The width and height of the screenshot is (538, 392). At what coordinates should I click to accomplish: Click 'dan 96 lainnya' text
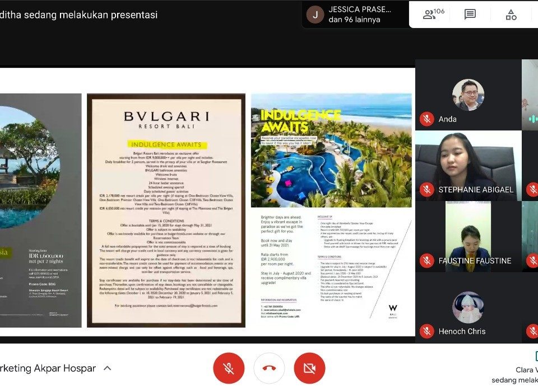[354, 20]
